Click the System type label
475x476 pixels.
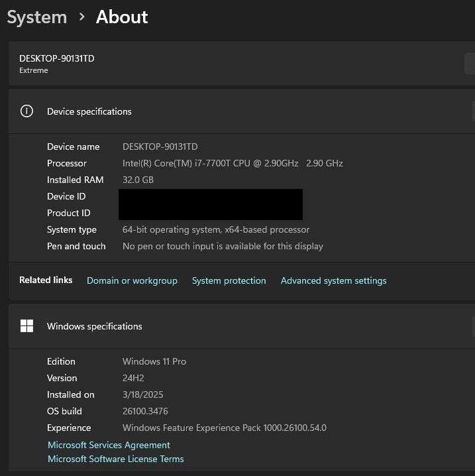click(72, 230)
